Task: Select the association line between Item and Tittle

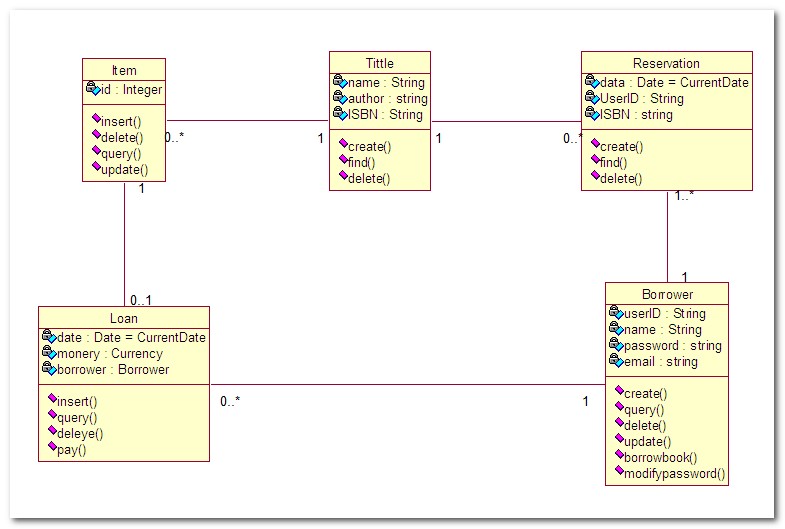Action: click(x=247, y=121)
